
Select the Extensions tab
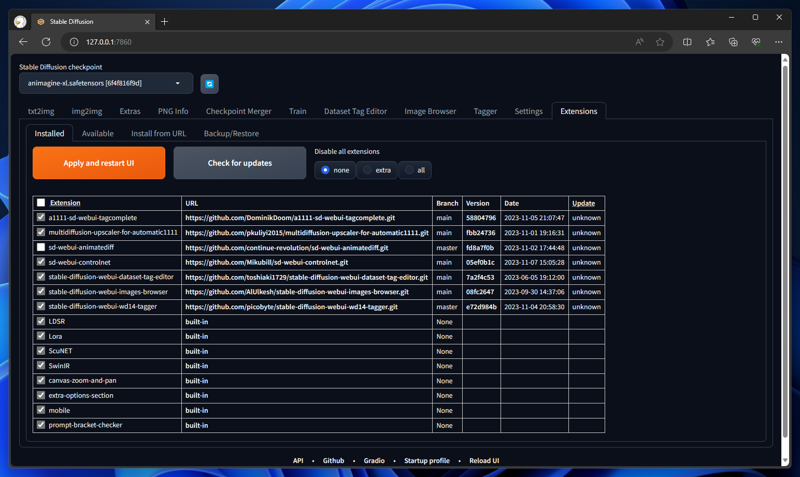[x=579, y=111]
